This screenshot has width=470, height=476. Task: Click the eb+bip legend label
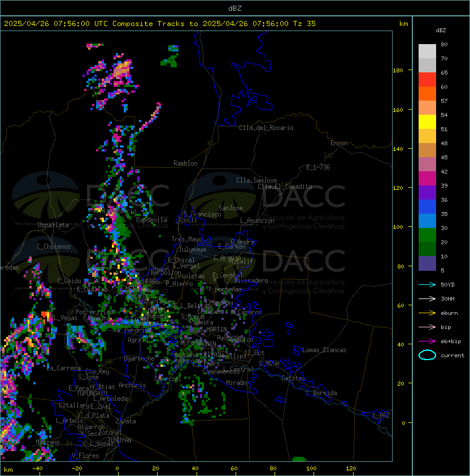click(451, 341)
